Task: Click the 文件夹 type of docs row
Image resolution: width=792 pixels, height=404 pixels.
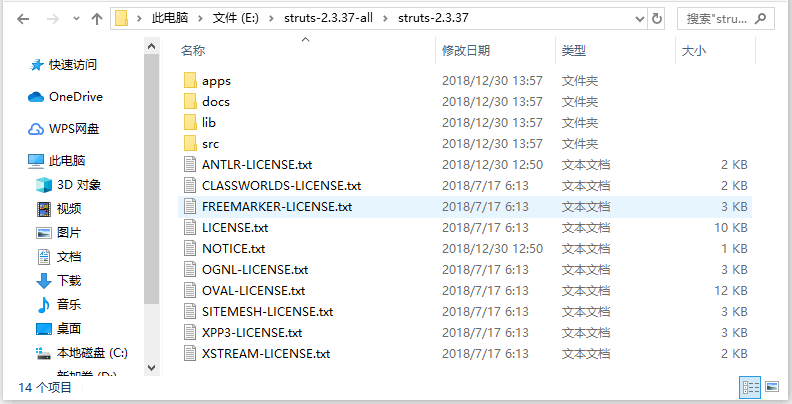Action: pos(580,102)
